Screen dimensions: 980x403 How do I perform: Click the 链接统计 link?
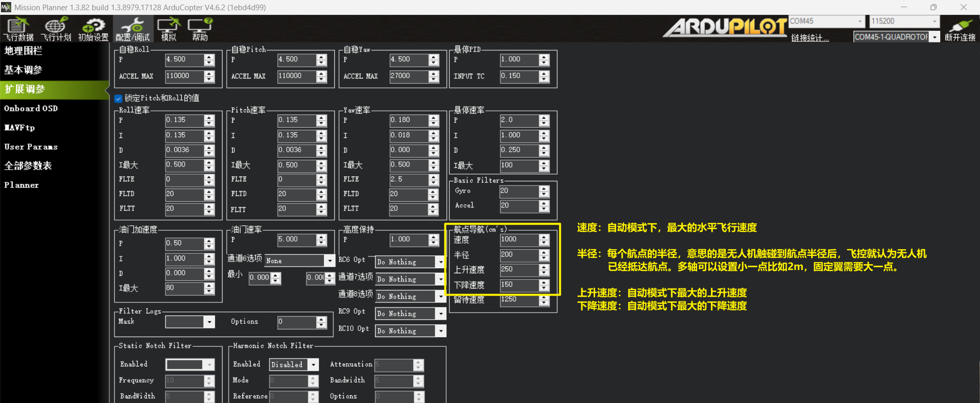pyautogui.click(x=810, y=38)
